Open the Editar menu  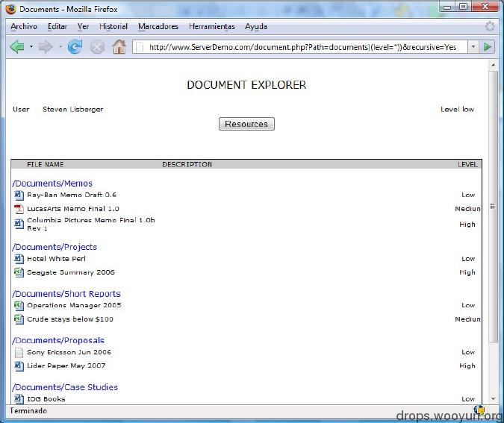[x=57, y=27]
